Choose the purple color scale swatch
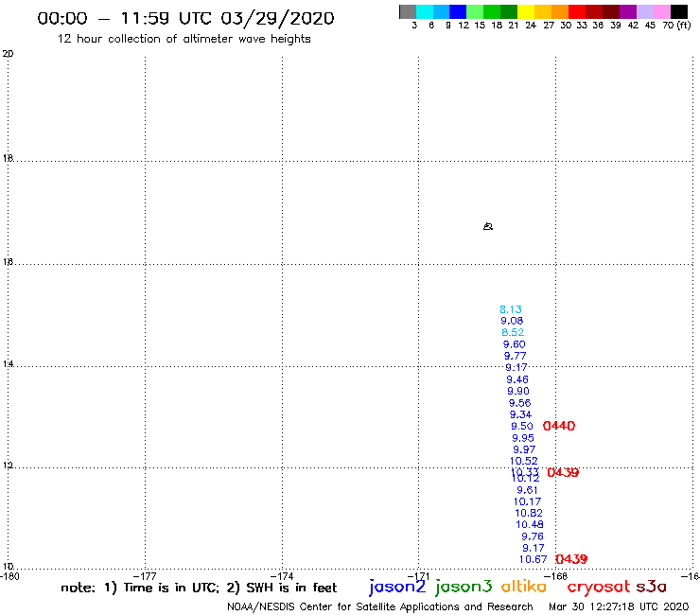This screenshot has width=700, height=615. tap(628, 11)
